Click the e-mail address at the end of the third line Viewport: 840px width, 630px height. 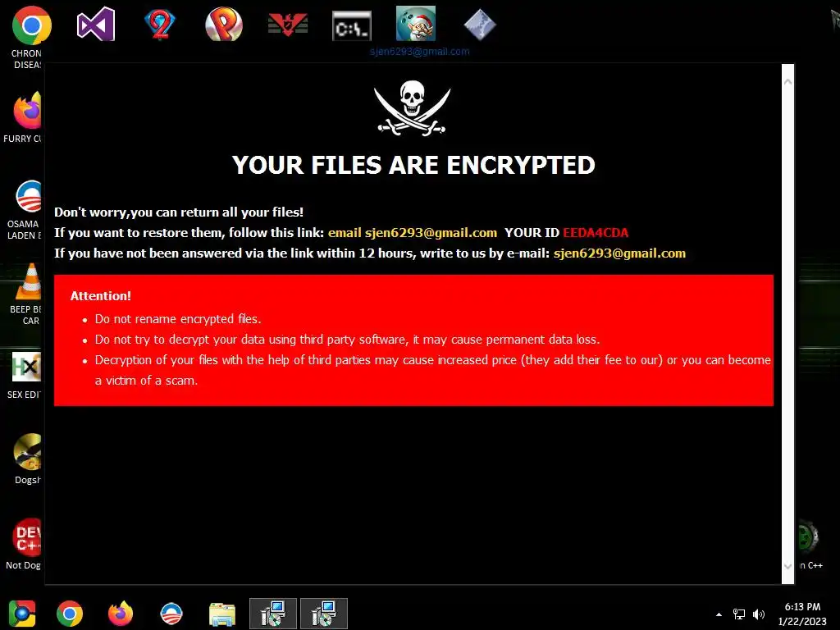click(x=619, y=253)
